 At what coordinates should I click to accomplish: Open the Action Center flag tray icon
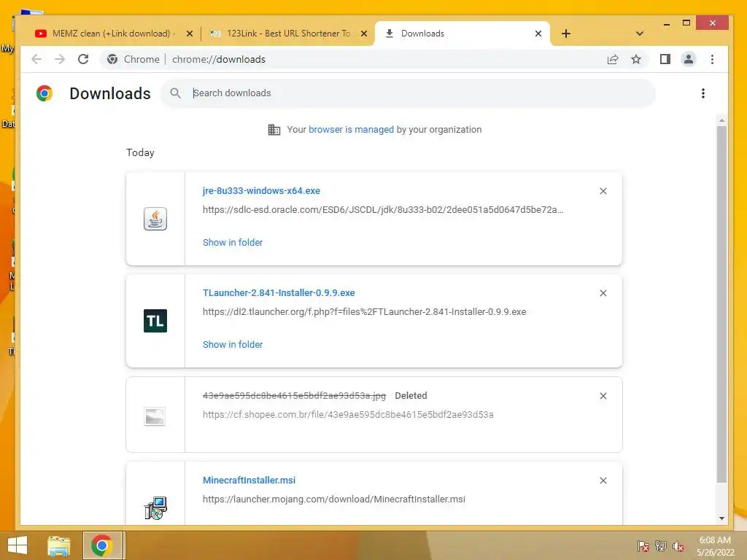[x=643, y=546]
